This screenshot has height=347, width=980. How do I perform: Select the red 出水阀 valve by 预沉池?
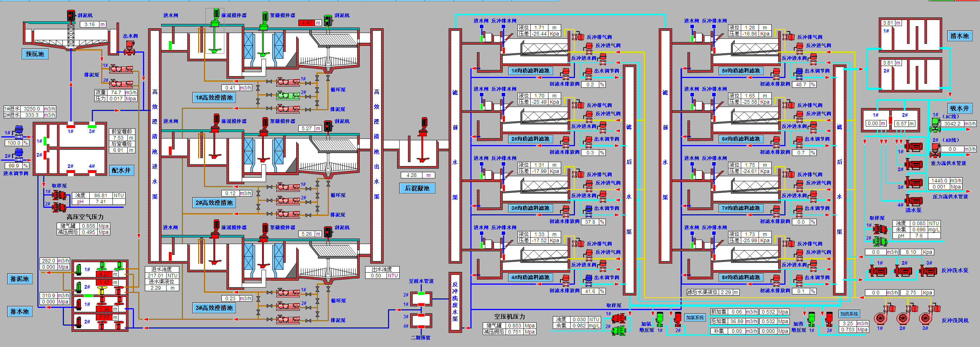click(129, 47)
